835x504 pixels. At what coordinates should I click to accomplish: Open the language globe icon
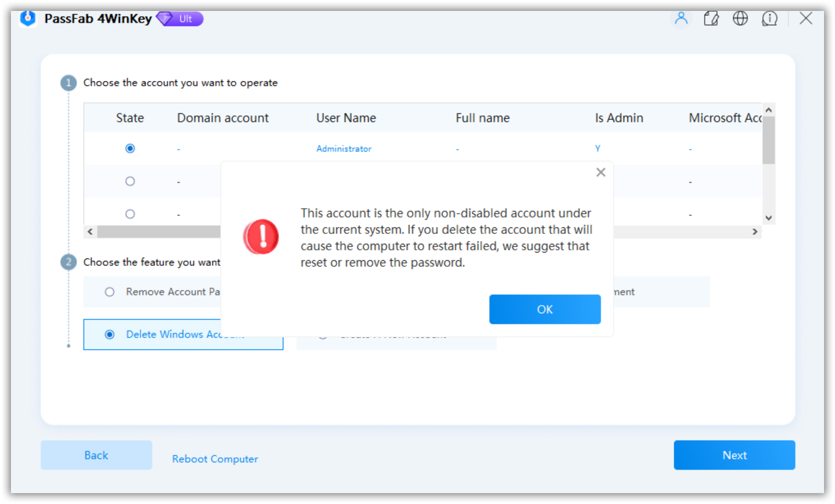click(x=740, y=18)
